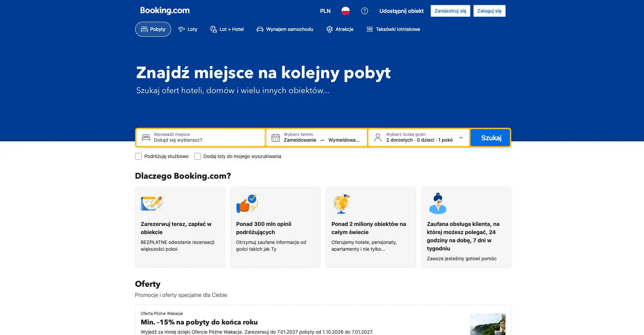Click the bed icon in destination field
644x335 pixels.
[146, 138]
